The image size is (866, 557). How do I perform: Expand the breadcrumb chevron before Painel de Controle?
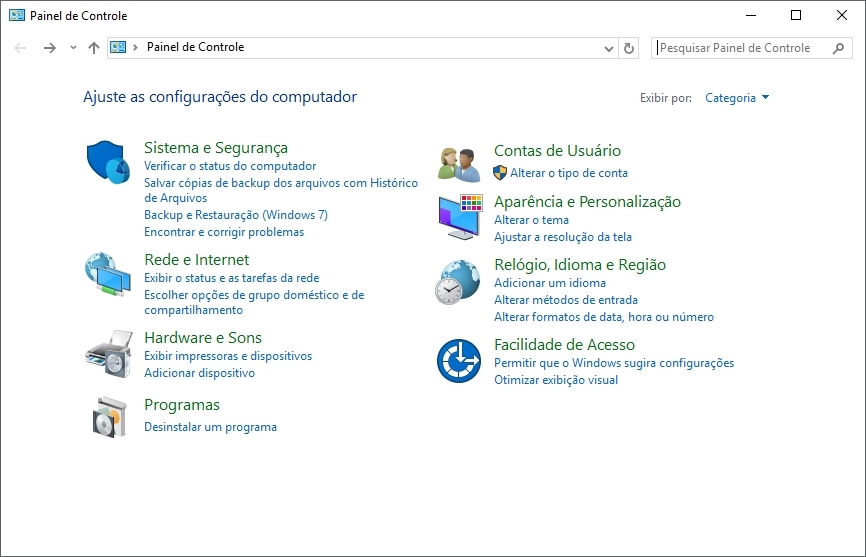(135, 47)
